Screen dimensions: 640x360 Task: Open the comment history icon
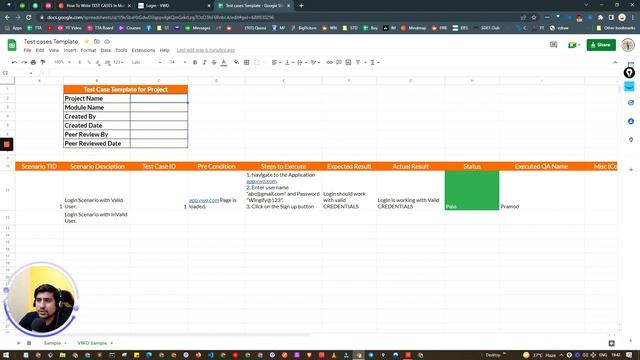(x=553, y=45)
